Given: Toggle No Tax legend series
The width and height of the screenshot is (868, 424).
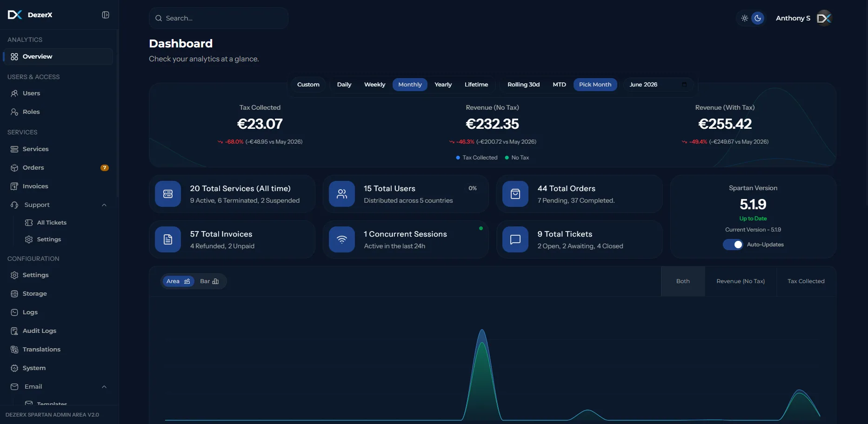Looking at the screenshot, I should click(x=517, y=158).
